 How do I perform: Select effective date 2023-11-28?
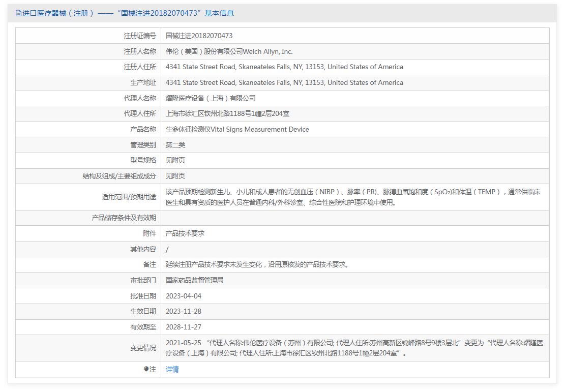click(184, 312)
